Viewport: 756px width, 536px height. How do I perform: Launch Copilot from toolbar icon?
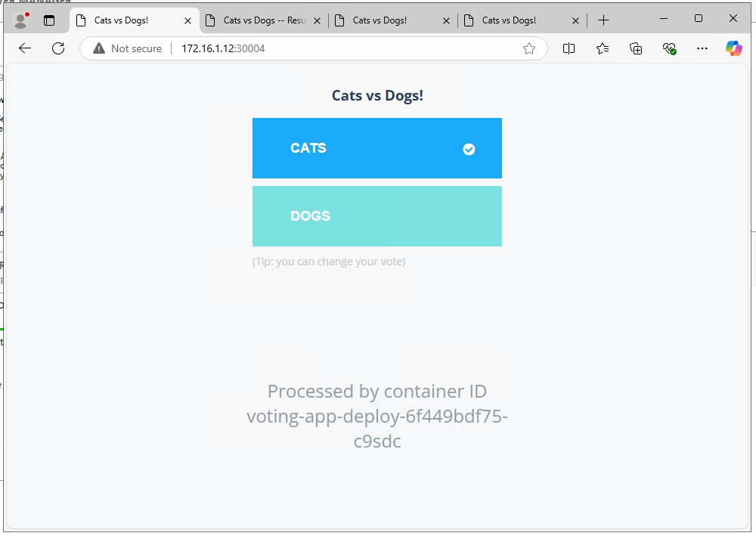coord(733,48)
